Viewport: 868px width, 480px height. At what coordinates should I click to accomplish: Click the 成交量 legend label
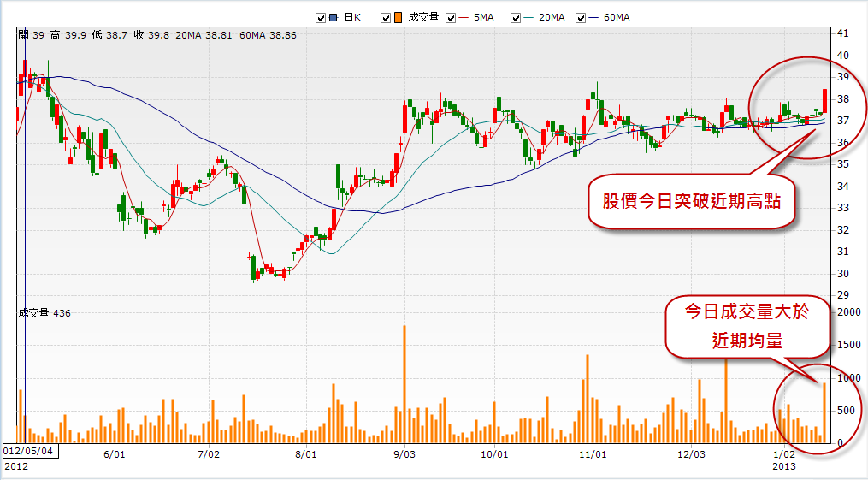(x=423, y=18)
